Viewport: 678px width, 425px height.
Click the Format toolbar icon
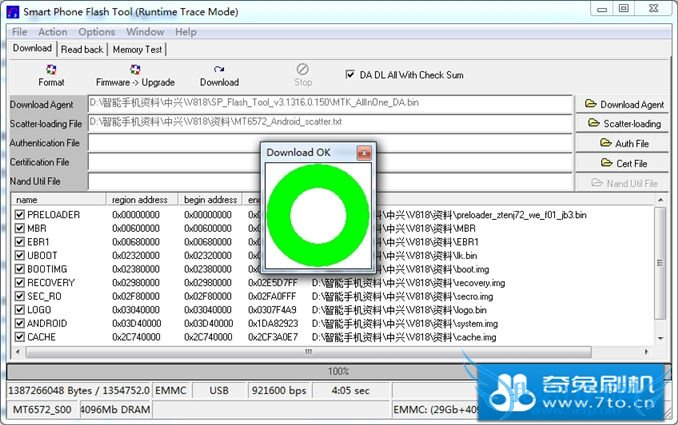click(x=51, y=71)
